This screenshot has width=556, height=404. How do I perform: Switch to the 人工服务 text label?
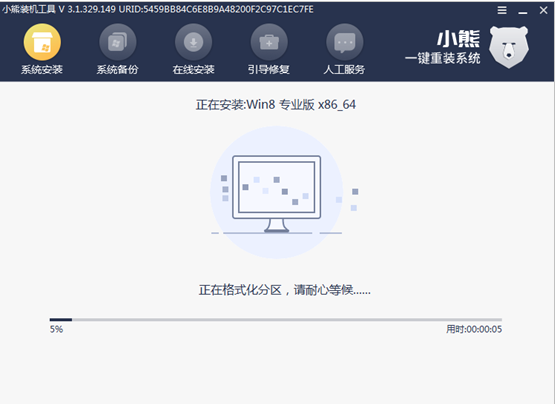344,70
